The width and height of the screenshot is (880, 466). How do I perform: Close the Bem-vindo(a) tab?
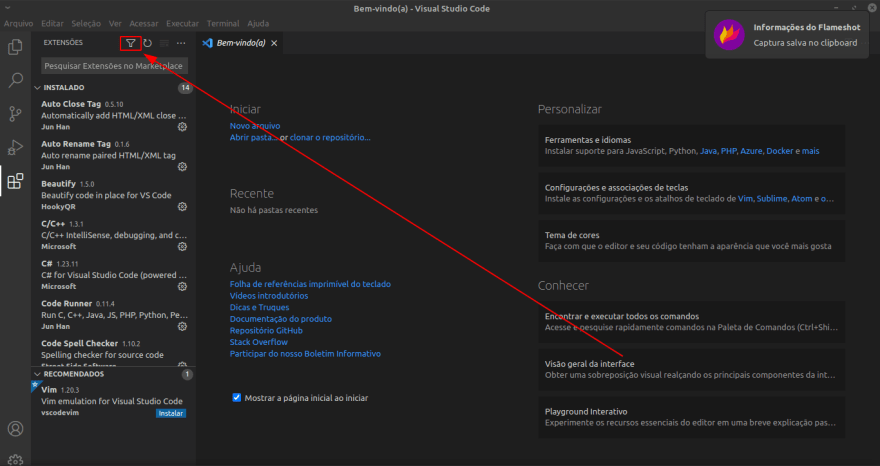pos(274,43)
